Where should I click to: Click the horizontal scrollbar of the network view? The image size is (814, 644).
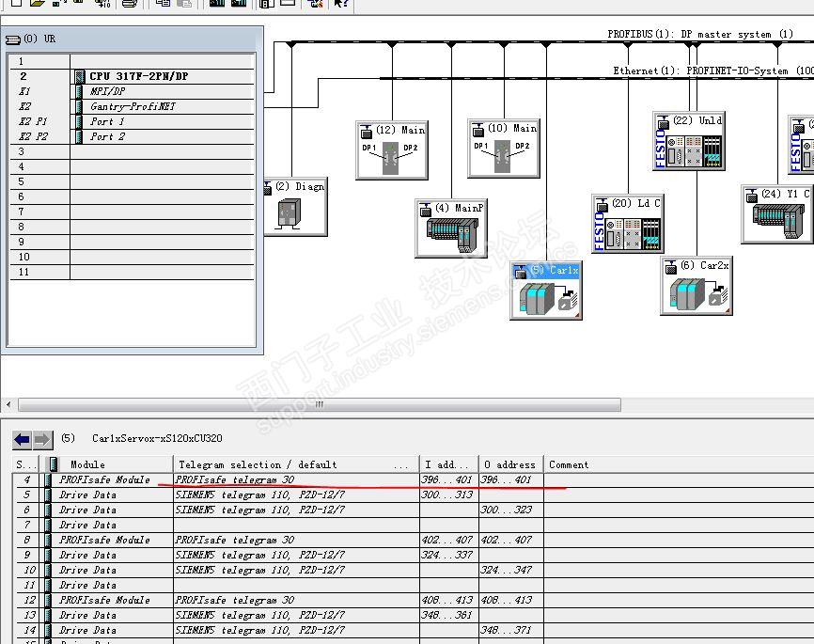coord(318,405)
